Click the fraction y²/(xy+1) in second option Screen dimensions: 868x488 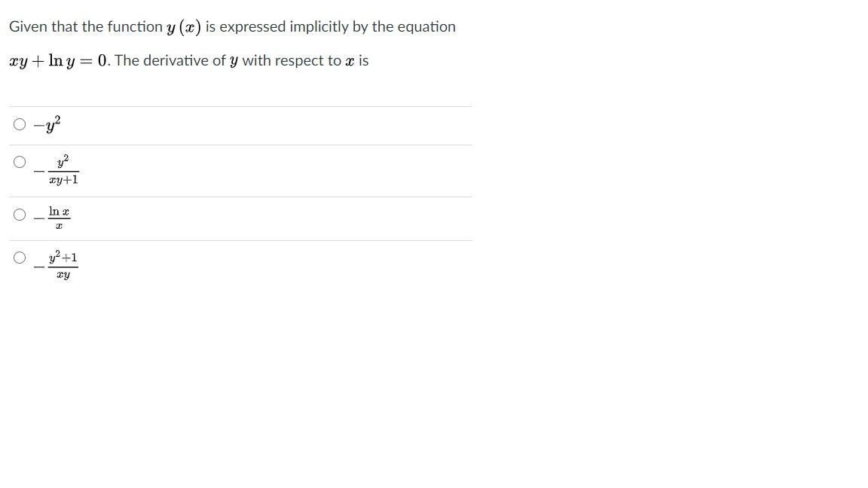point(63,170)
